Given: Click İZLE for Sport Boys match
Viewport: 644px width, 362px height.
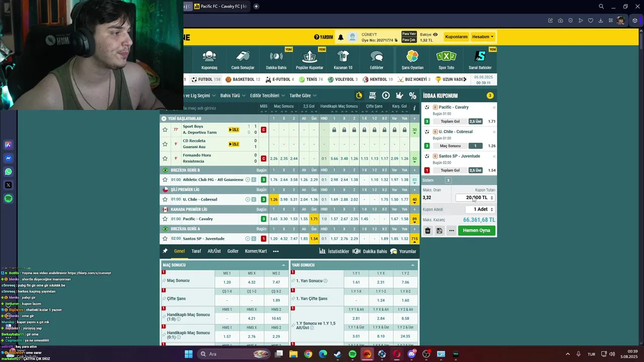Looking at the screenshot, I should tap(234, 130).
